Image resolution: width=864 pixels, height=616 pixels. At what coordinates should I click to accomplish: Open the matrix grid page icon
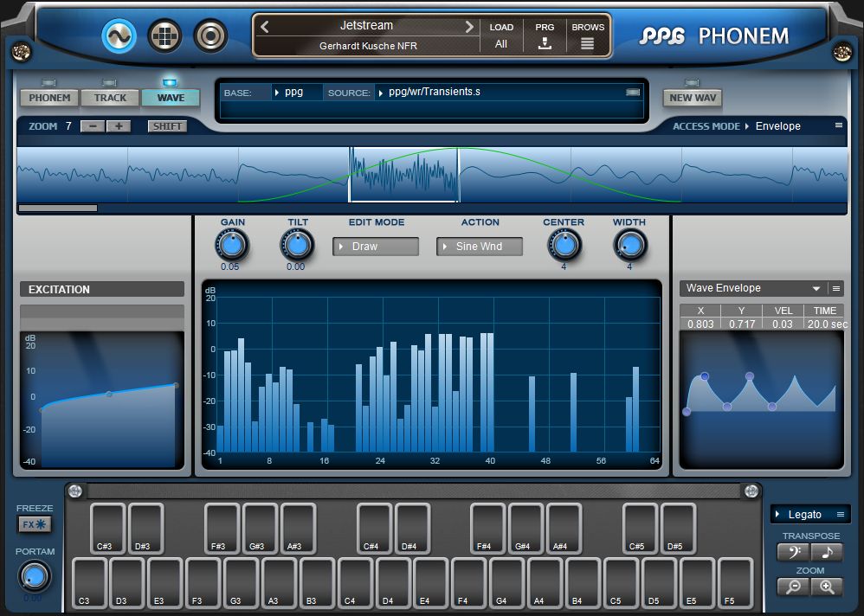pos(164,36)
